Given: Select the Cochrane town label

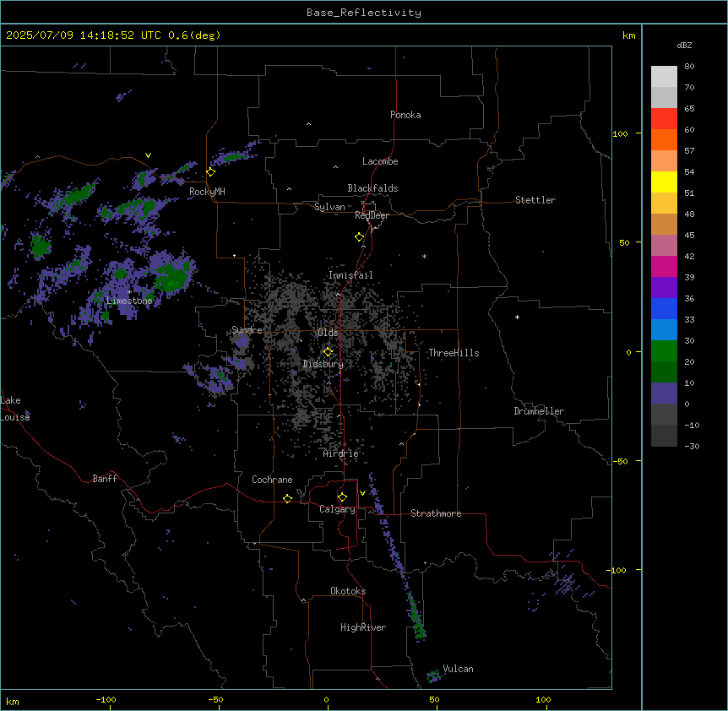Looking at the screenshot, I should [x=272, y=480].
